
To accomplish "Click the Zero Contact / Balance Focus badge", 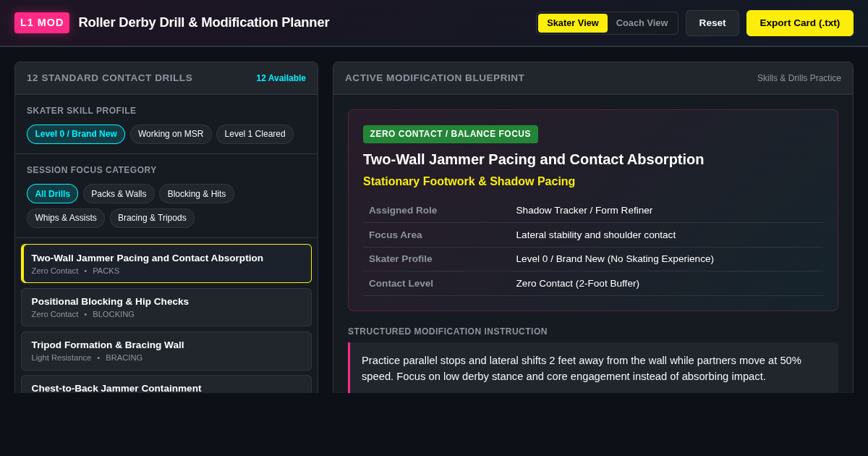I will coord(451,134).
